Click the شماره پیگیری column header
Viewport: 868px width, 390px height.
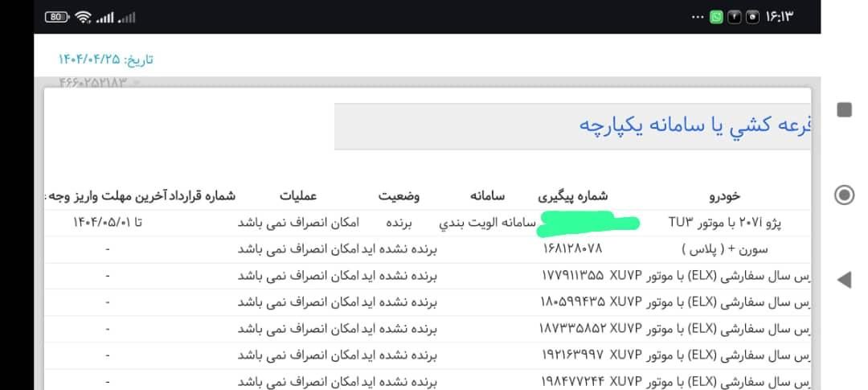coord(573,195)
